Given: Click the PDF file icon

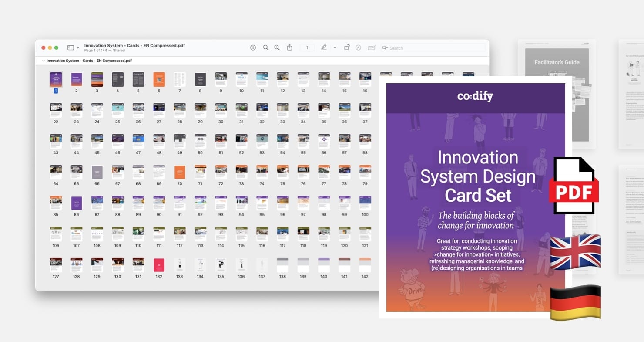Looking at the screenshot, I should coord(573,185).
